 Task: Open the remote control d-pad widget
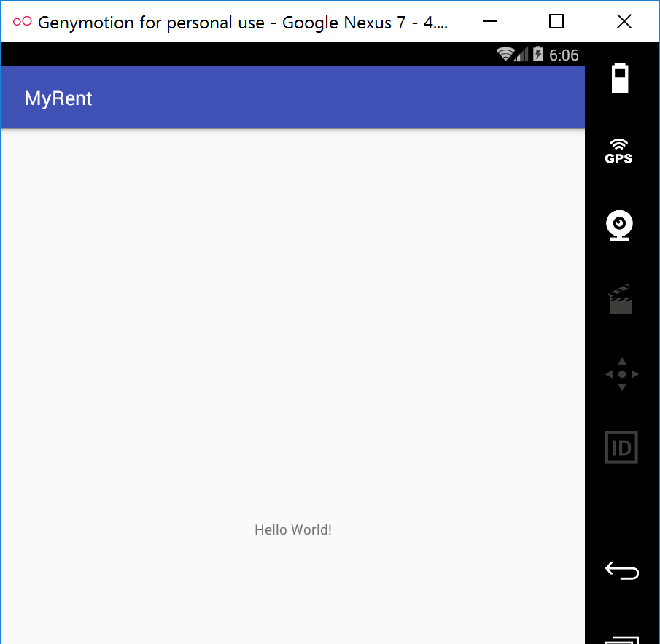click(x=621, y=374)
